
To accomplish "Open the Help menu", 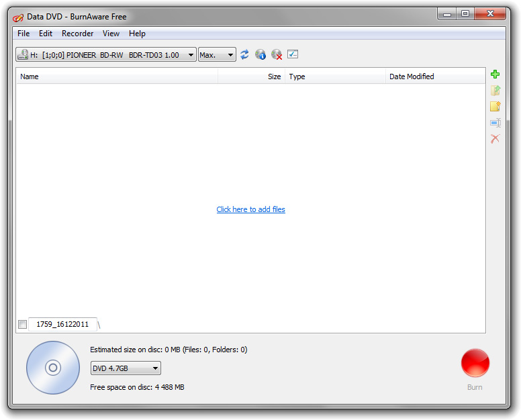I will (x=137, y=34).
